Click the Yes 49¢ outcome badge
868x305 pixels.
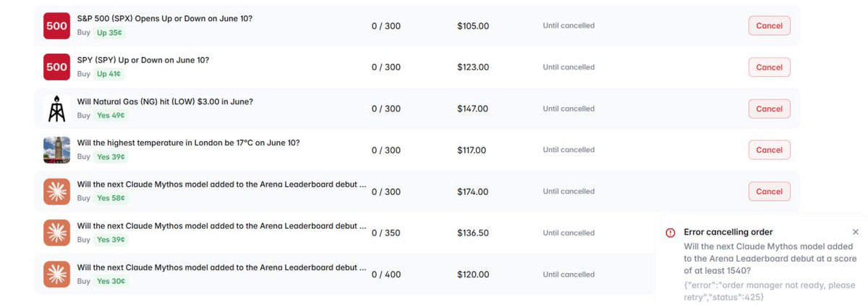pyautogui.click(x=111, y=115)
